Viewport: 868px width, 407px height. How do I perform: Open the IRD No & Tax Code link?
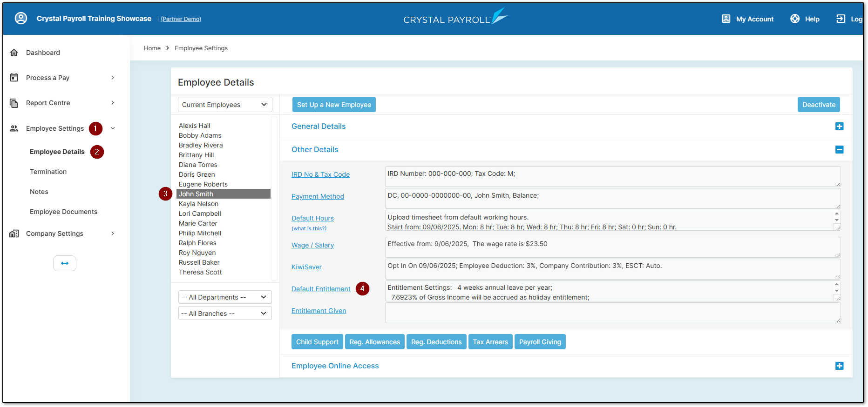click(x=320, y=174)
